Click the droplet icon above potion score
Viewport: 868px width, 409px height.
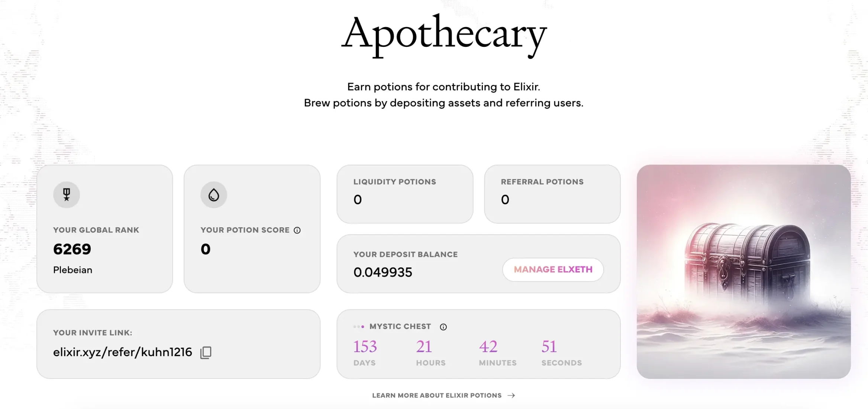214,194
